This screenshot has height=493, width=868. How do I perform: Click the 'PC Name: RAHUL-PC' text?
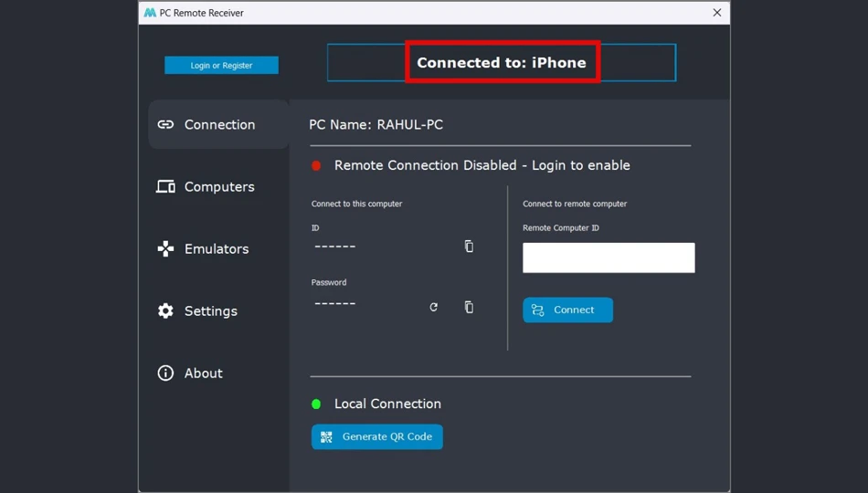pos(376,124)
